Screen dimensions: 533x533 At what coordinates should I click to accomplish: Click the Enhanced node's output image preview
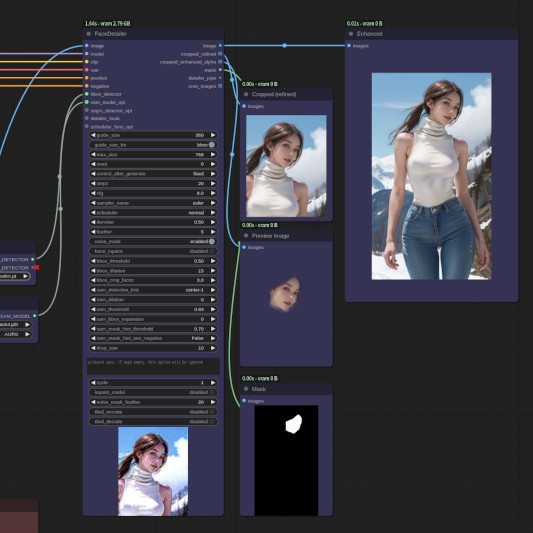click(431, 176)
